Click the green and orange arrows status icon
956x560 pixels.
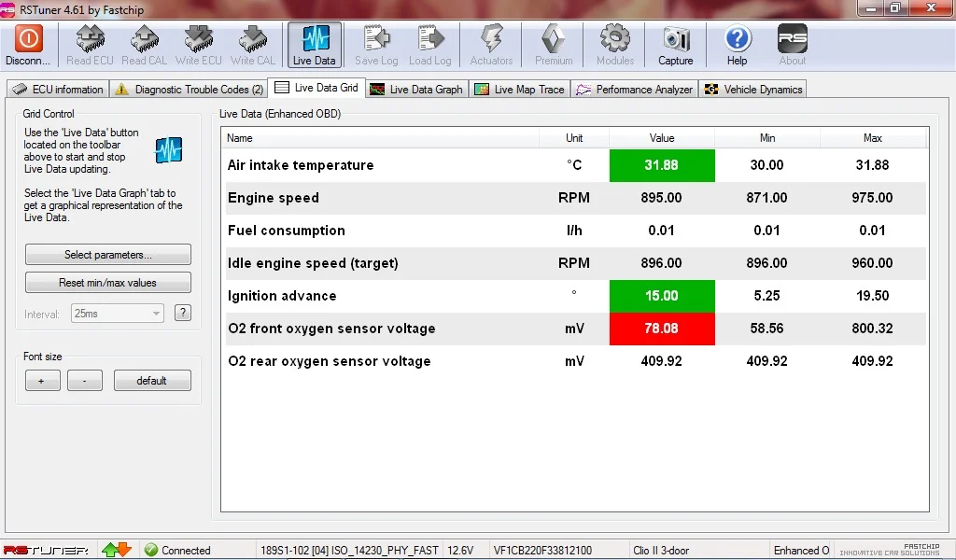point(117,550)
